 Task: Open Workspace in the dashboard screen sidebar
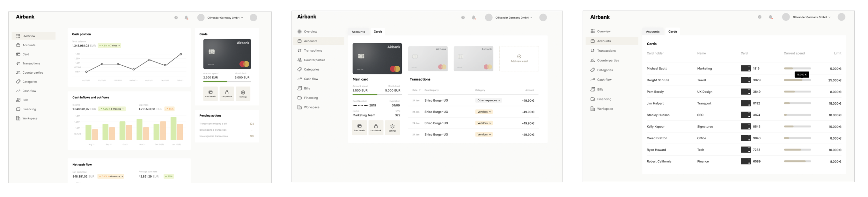click(x=26, y=119)
